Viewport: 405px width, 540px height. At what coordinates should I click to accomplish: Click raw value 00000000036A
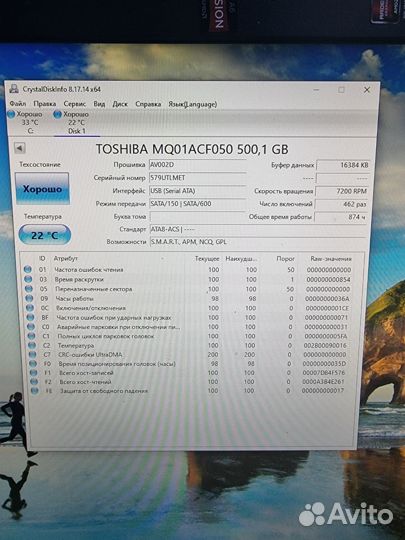click(327, 299)
